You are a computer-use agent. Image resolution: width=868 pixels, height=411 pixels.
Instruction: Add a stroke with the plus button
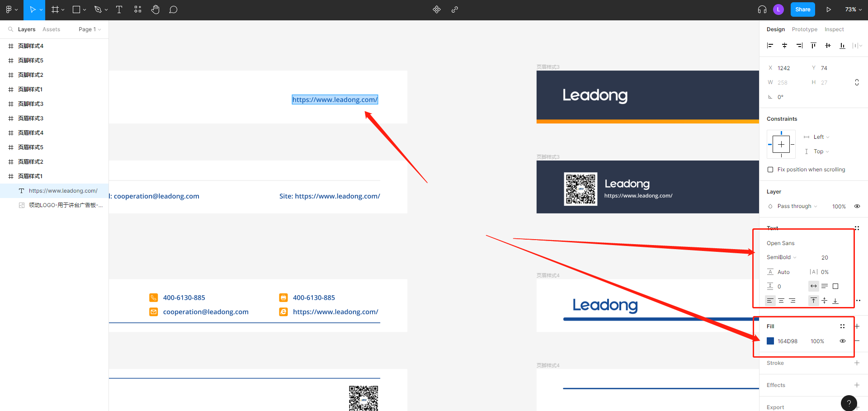click(857, 363)
